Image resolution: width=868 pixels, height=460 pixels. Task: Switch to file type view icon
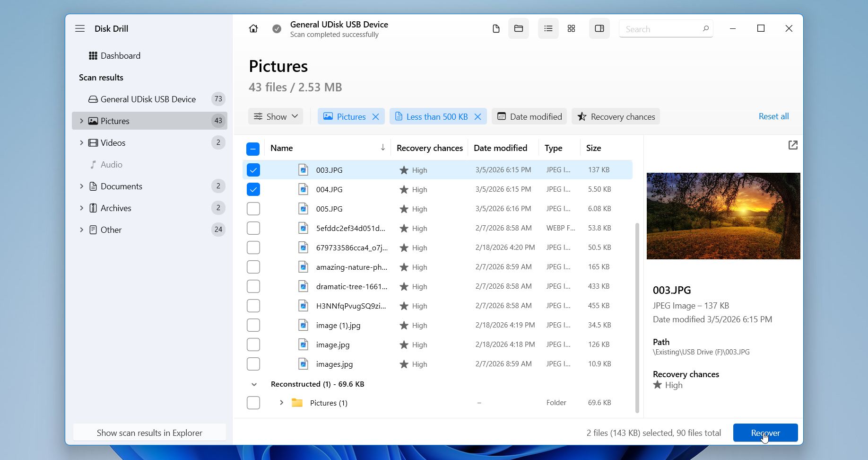click(x=496, y=28)
